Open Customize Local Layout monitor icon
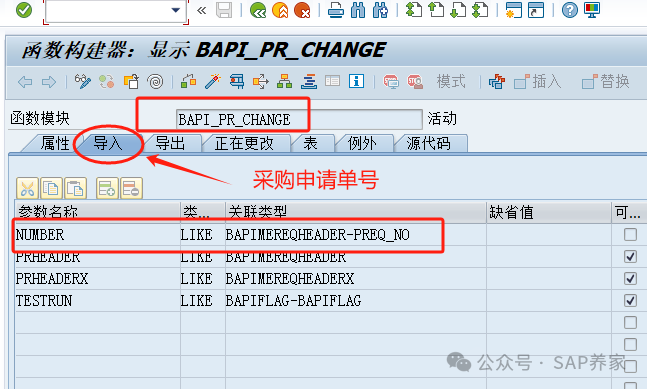647x389 pixels. [592, 10]
